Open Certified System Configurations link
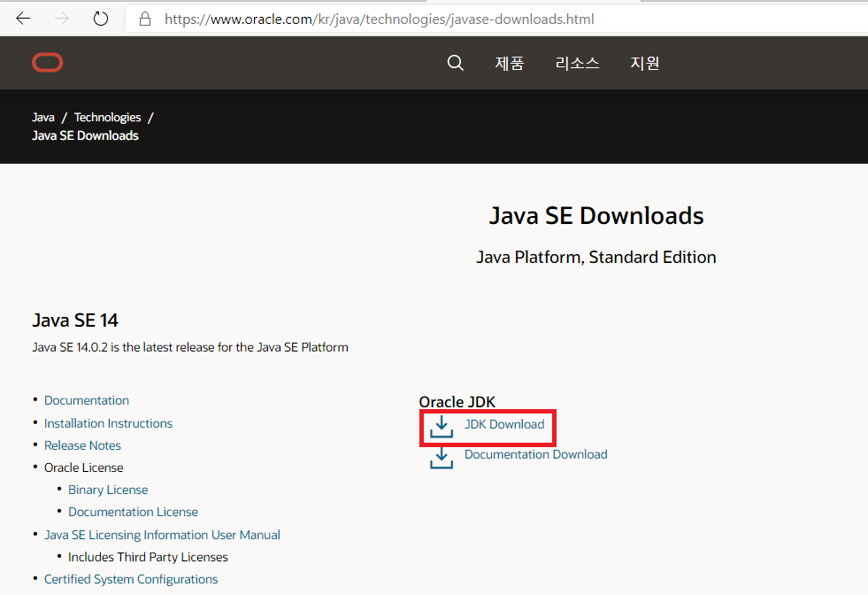The image size is (868, 595). 131,579
